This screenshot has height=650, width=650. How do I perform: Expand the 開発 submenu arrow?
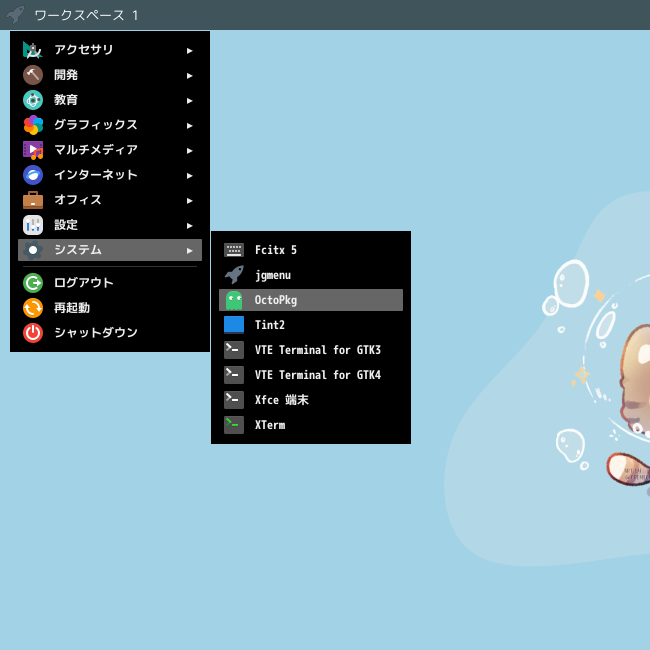click(189, 75)
